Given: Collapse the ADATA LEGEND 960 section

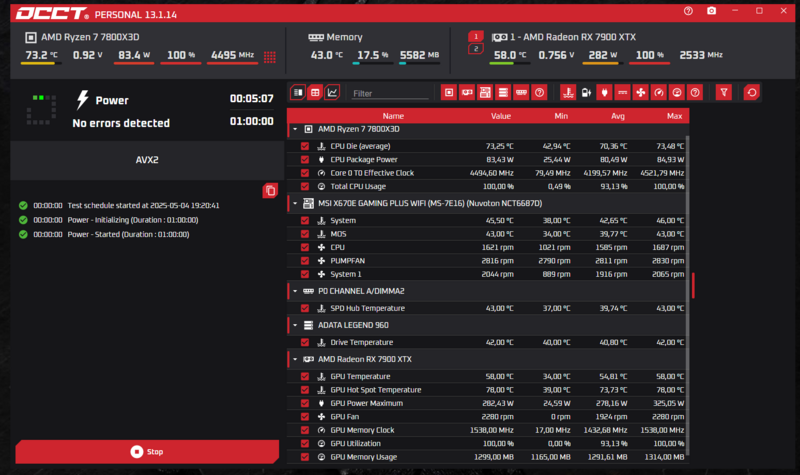Looking at the screenshot, I should (x=295, y=325).
